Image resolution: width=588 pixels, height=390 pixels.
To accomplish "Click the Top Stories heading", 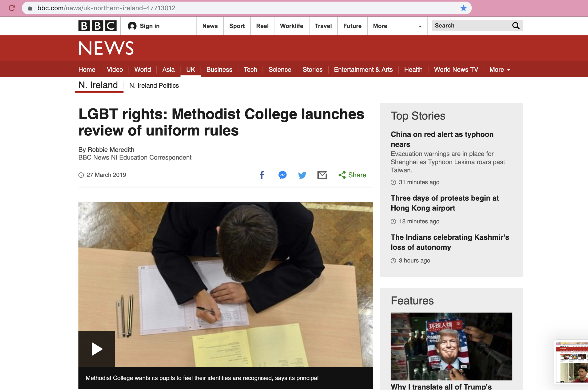I will click(x=418, y=116).
